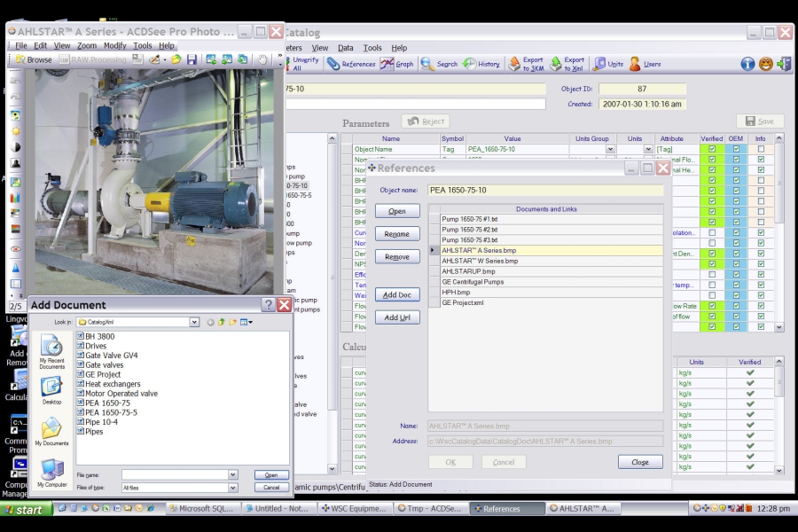Screen dimensions: 798x532
Task: Open the Tools menu in Catalog window
Action: click(372, 48)
